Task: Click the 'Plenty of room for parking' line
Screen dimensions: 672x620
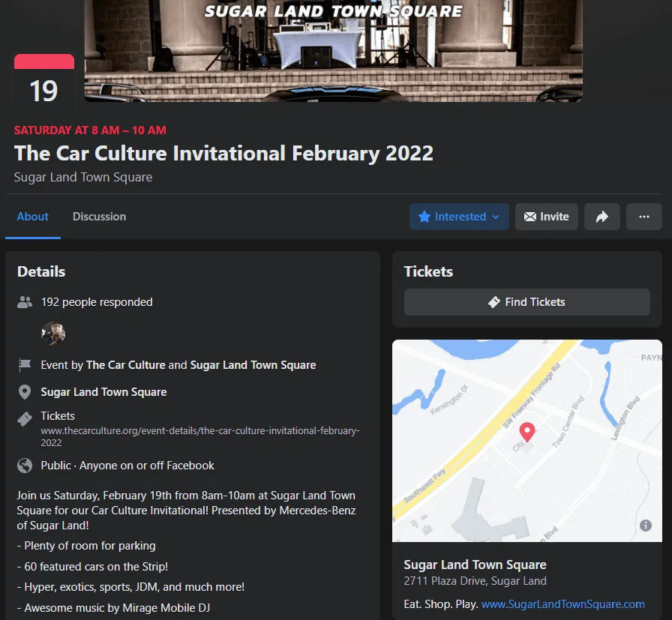Action: click(x=86, y=546)
